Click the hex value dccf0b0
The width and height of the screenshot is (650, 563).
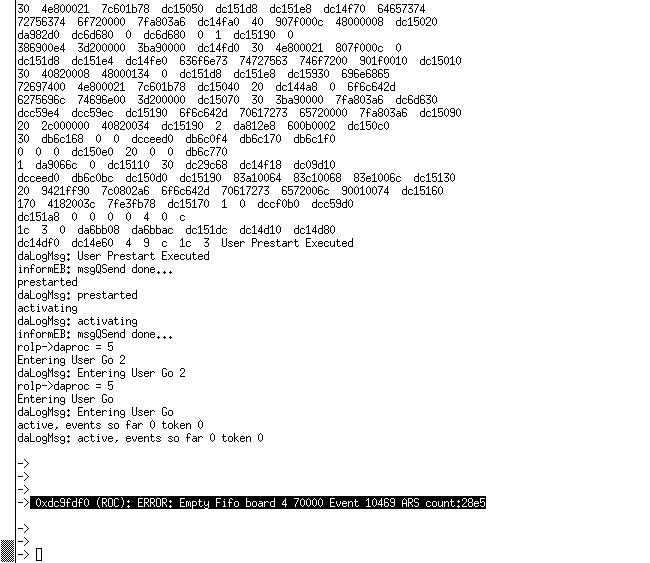pos(278,204)
